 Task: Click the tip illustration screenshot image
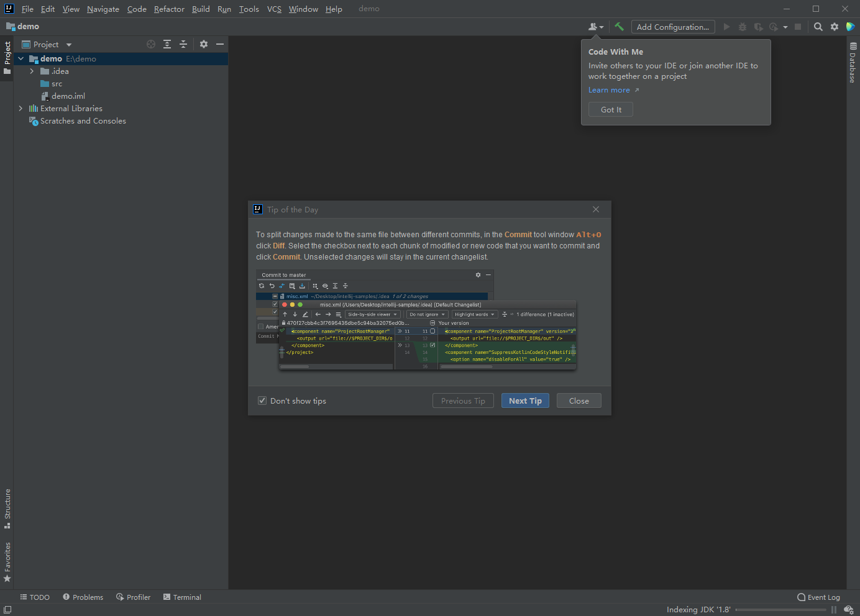click(416, 320)
